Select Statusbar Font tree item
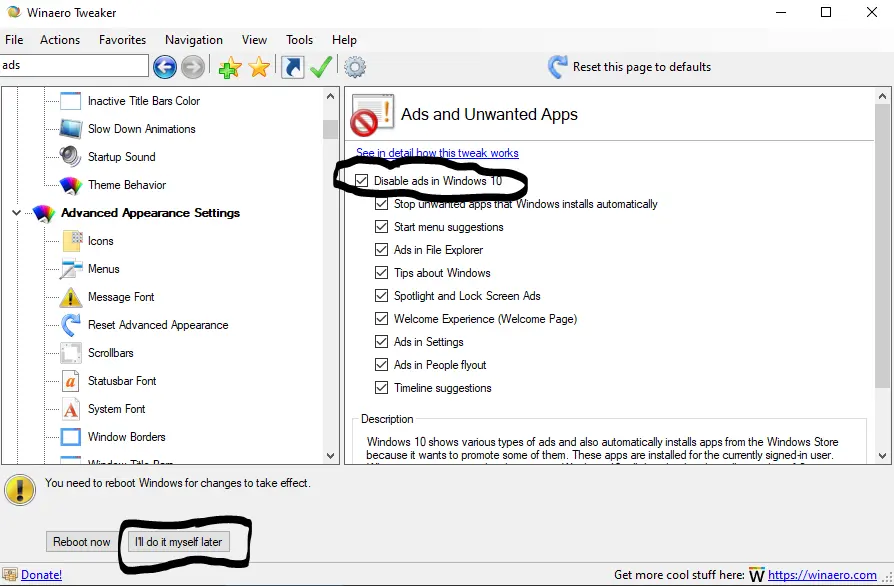 pyautogui.click(x=122, y=381)
